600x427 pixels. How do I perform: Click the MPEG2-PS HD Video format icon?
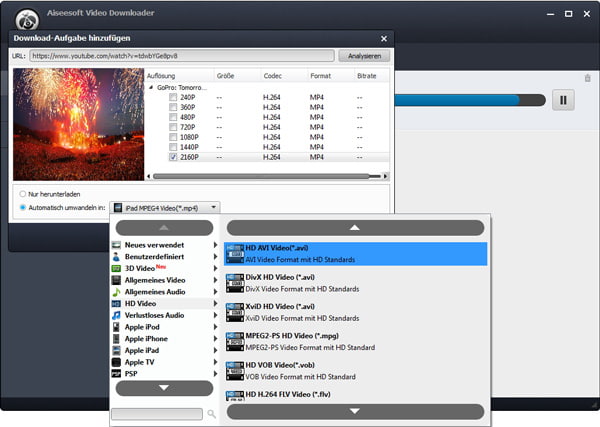(235, 342)
